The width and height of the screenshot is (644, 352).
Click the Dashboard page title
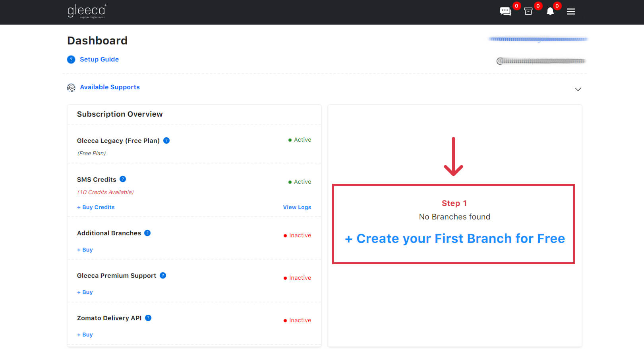pos(97,40)
